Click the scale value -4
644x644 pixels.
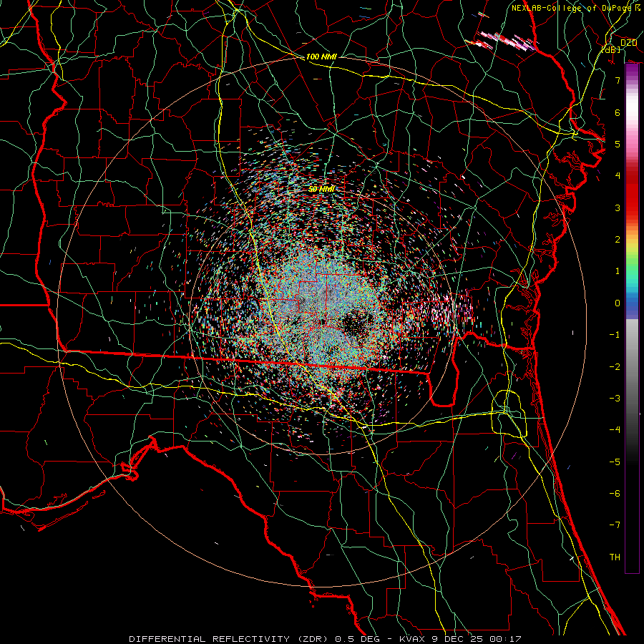click(615, 430)
